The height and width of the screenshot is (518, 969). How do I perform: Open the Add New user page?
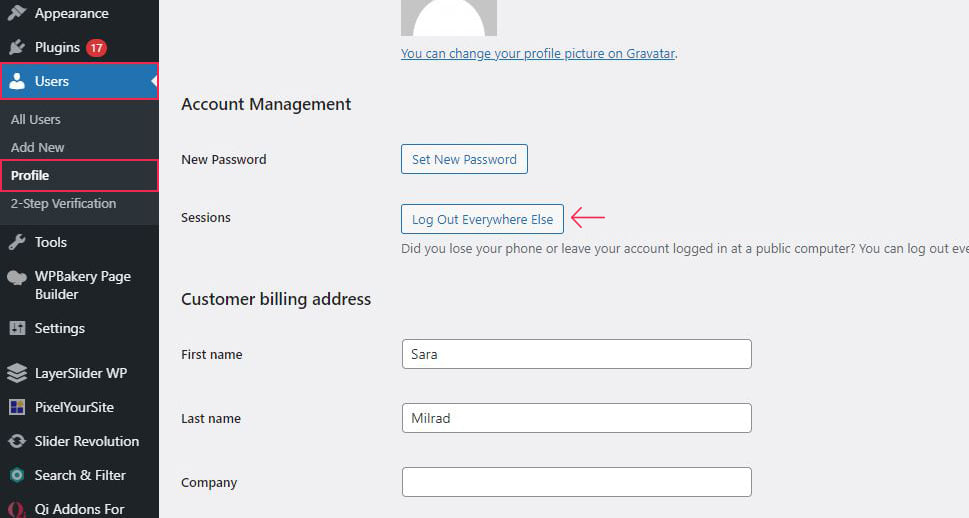click(38, 147)
